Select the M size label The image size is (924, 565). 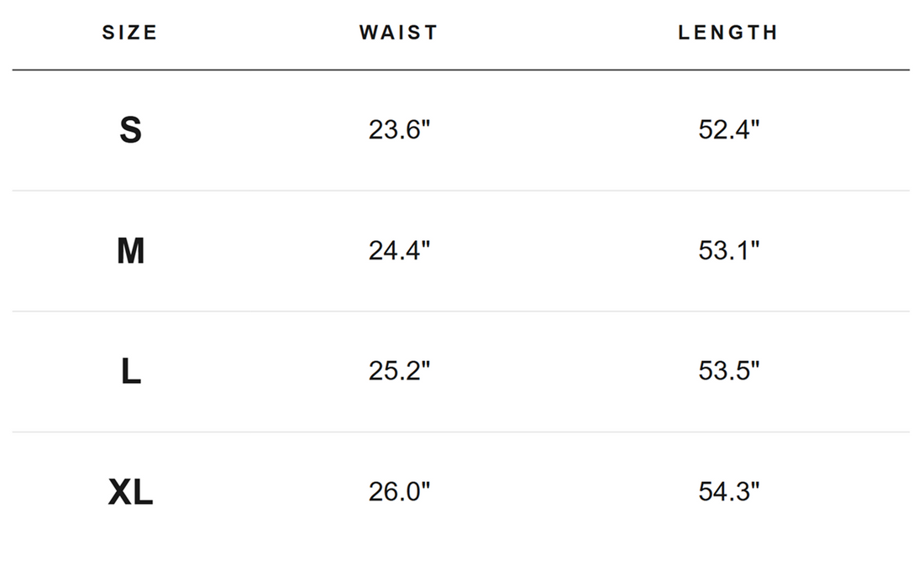pyautogui.click(x=130, y=250)
